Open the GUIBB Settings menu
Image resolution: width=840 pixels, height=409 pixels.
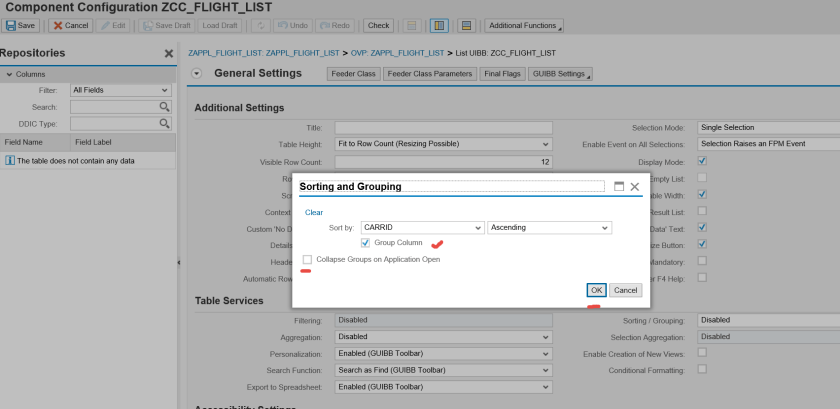pos(560,74)
